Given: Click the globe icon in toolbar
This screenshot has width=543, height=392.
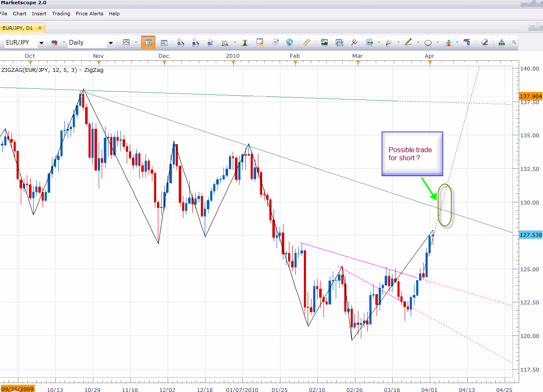Looking at the screenshot, I should pos(290,43).
